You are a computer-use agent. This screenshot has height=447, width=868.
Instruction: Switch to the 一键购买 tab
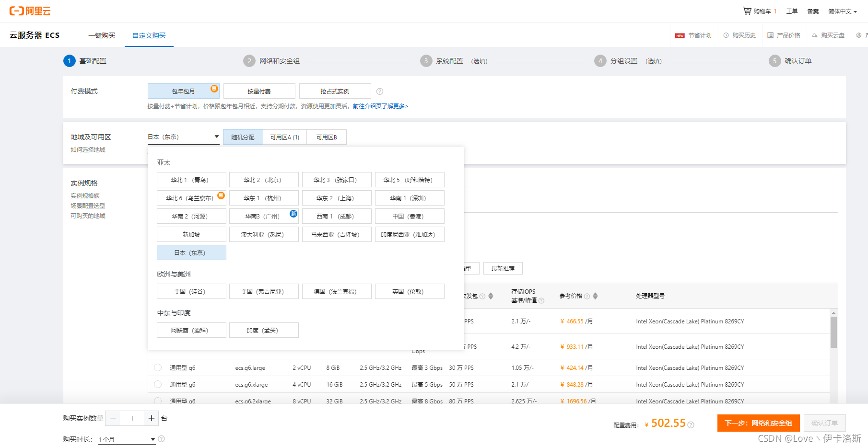(102, 35)
